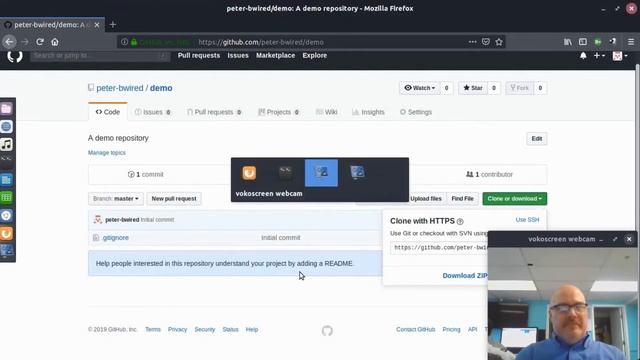Viewport: 640px width, 360px height.
Task: Open the demo repository name link
Action: click(x=161, y=88)
